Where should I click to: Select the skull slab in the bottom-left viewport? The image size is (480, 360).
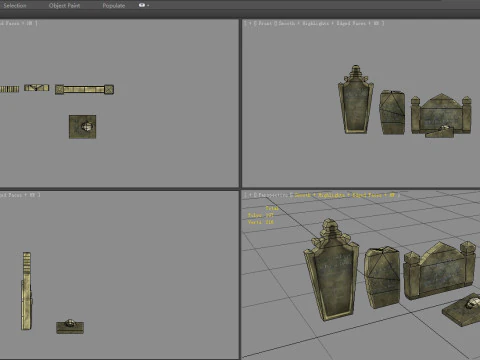(x=70, y=326)
